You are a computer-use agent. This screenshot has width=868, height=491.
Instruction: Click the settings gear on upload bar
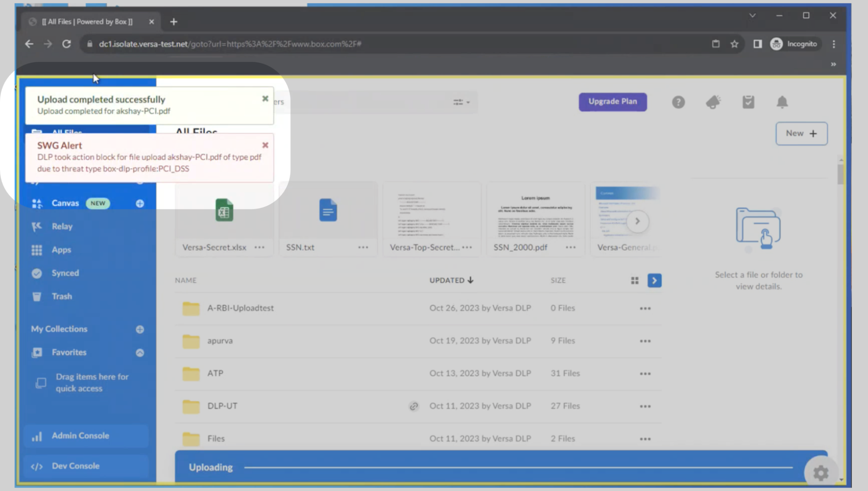pyautogui.click(x=821, y=472)
